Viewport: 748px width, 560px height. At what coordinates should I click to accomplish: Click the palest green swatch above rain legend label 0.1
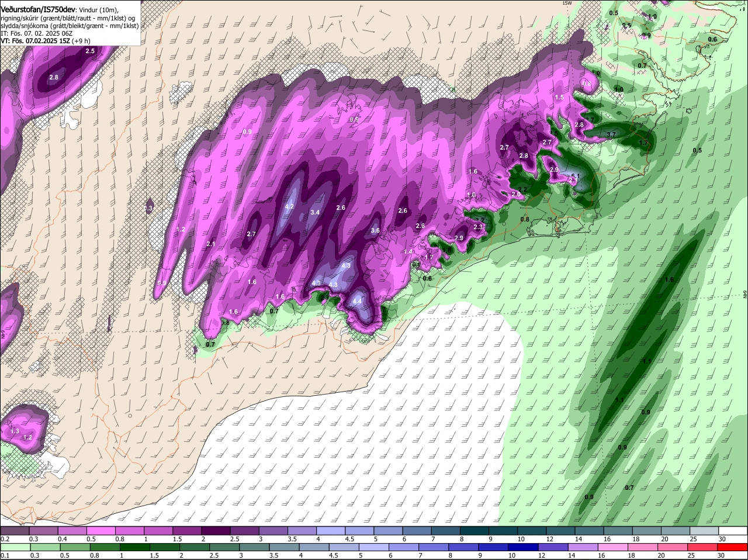[15, 547]
